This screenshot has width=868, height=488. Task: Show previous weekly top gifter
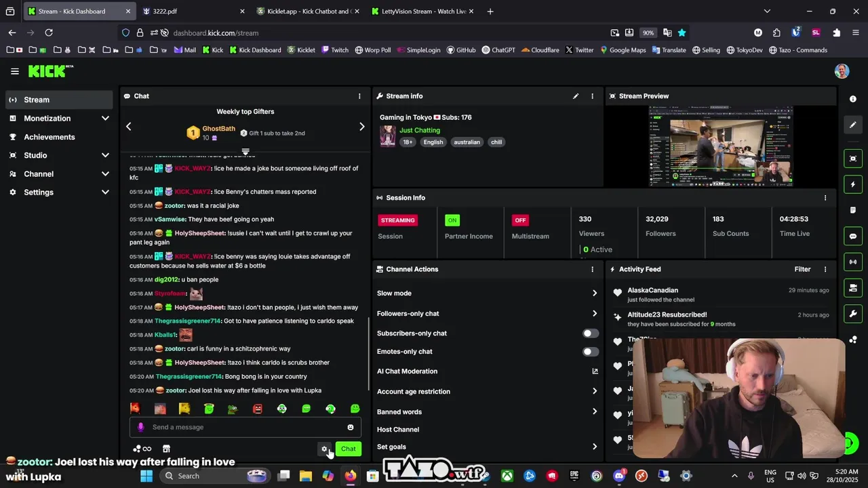point(128,127)
